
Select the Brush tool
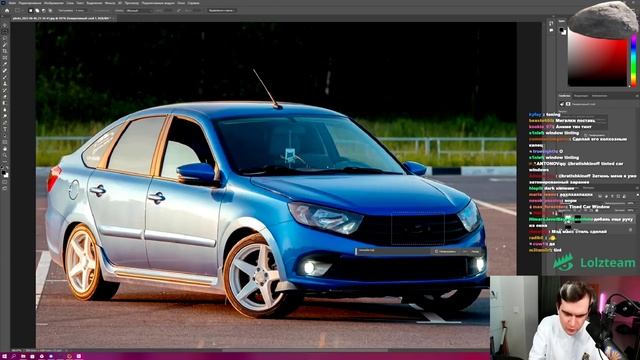tap(5, 78)
